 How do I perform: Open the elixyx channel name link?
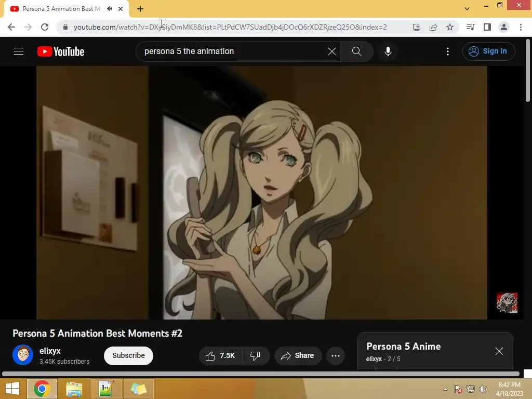click(x=50, y=351)
